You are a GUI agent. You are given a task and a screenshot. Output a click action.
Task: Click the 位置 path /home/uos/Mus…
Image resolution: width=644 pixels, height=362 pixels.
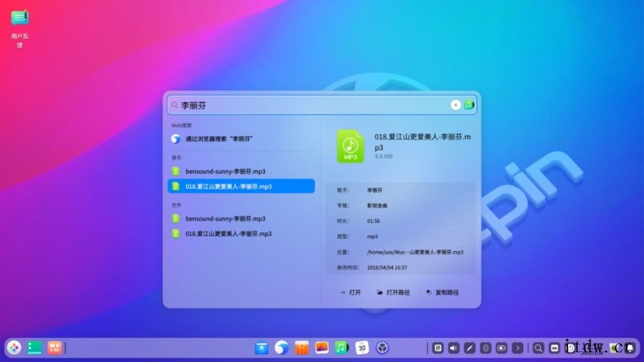[415, 252]
